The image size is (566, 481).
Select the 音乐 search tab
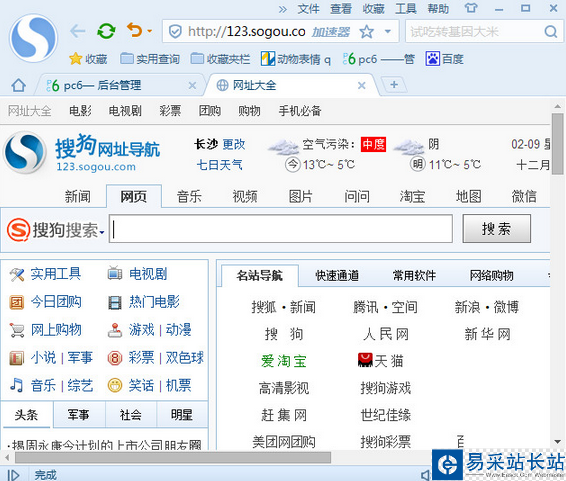point(189,197)
